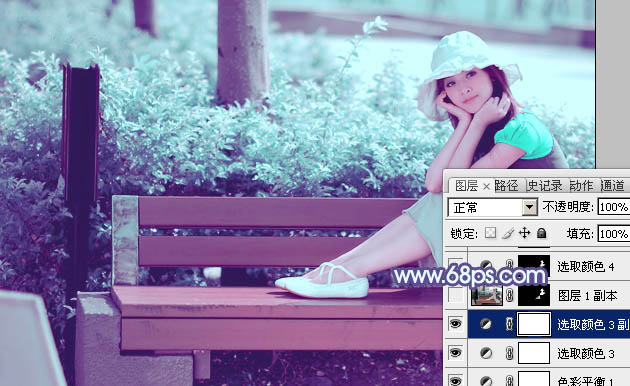Open the 动作 actions tab
This screenshot has width=630, height=386.
(581, 186)
